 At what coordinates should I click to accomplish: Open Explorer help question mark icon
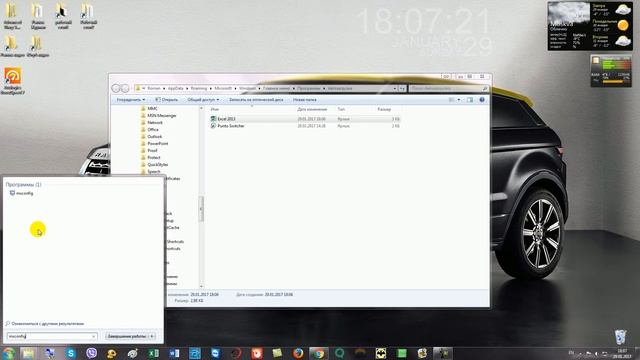[x=482, y=100]
